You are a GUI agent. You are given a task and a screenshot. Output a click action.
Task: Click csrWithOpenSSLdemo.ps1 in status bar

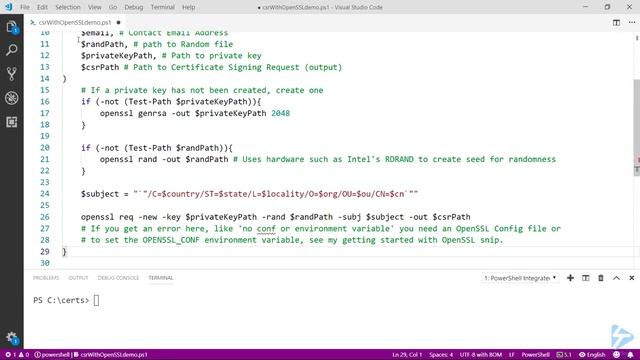(x=111, y=355)
